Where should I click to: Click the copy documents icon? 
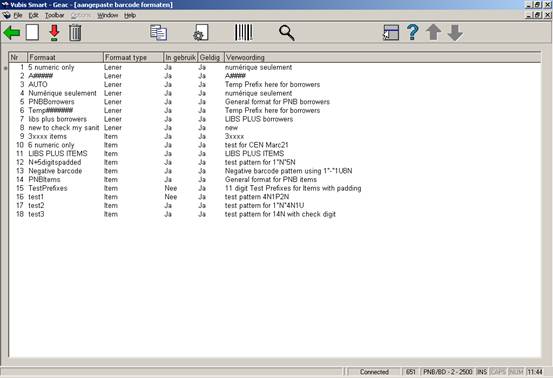[159, 33]
